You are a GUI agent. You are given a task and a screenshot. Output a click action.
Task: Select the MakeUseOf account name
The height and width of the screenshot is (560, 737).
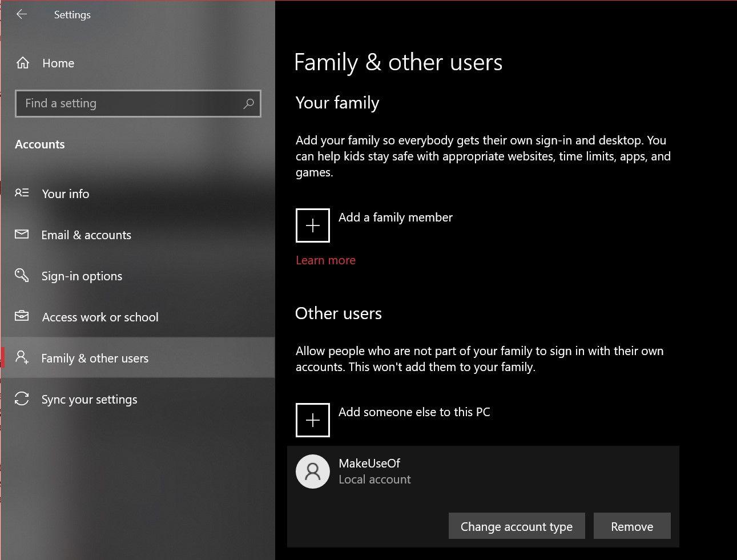369,464
